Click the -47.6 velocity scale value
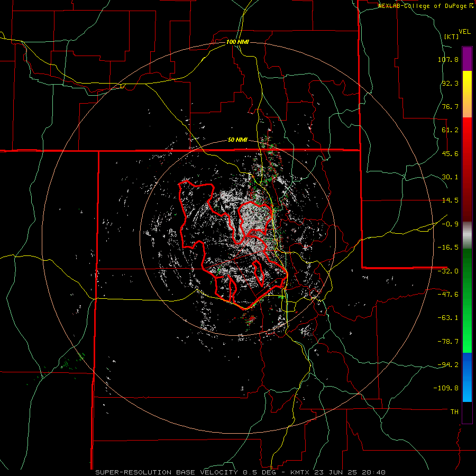The width and height of the screenshot is (476, 476). pos(448,295)
